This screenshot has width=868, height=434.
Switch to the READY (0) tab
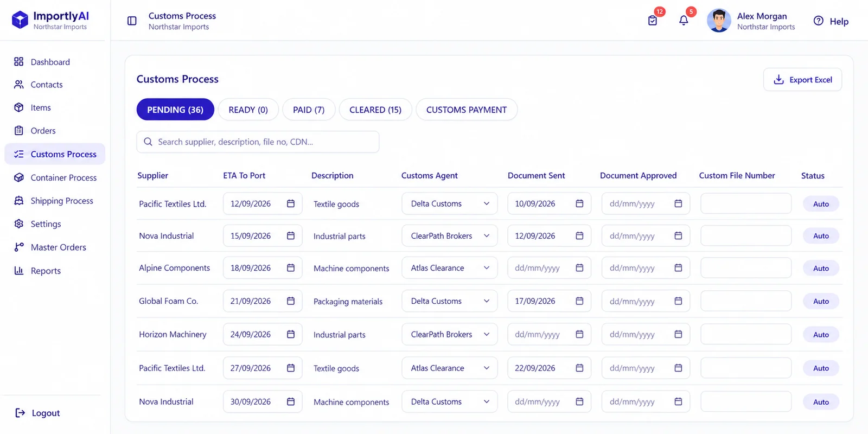248,110
